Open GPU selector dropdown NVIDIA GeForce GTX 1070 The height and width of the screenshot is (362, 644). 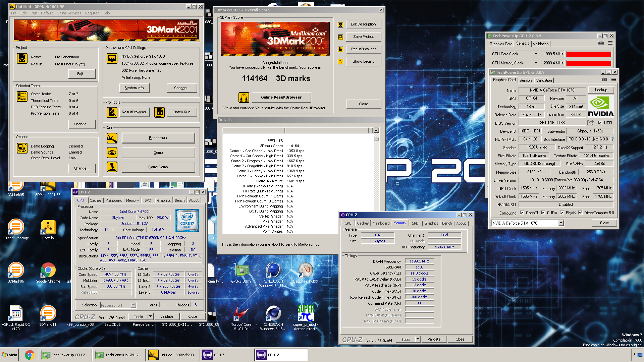tap(561, 223)
